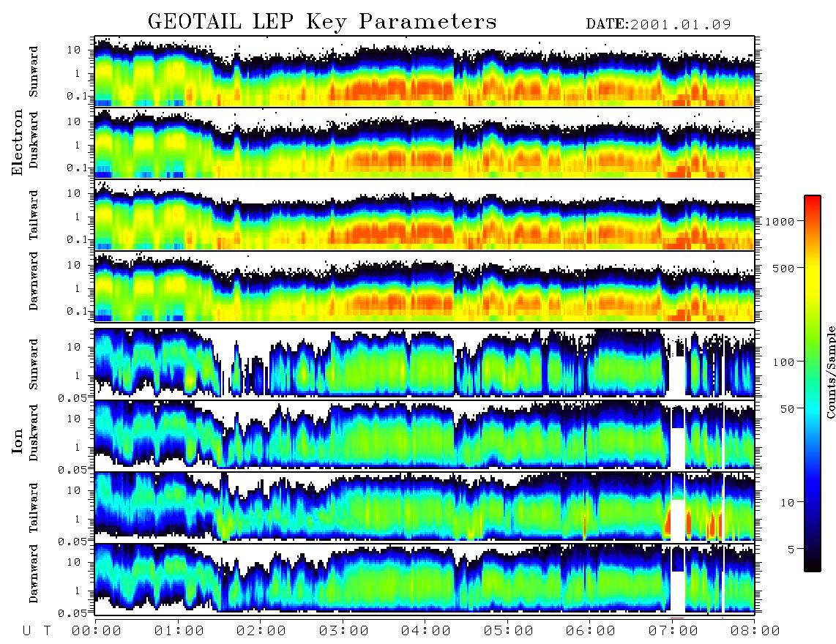836x644 pixels.
Task: Click inside the Electron Sunward spectrogram panel
Action: pos(425,72)
